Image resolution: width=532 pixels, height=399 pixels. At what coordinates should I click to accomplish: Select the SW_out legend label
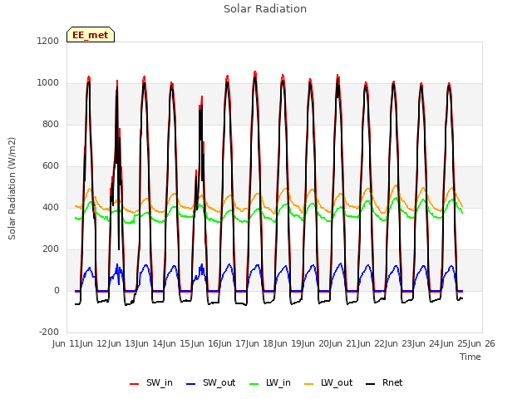point(219,382)
